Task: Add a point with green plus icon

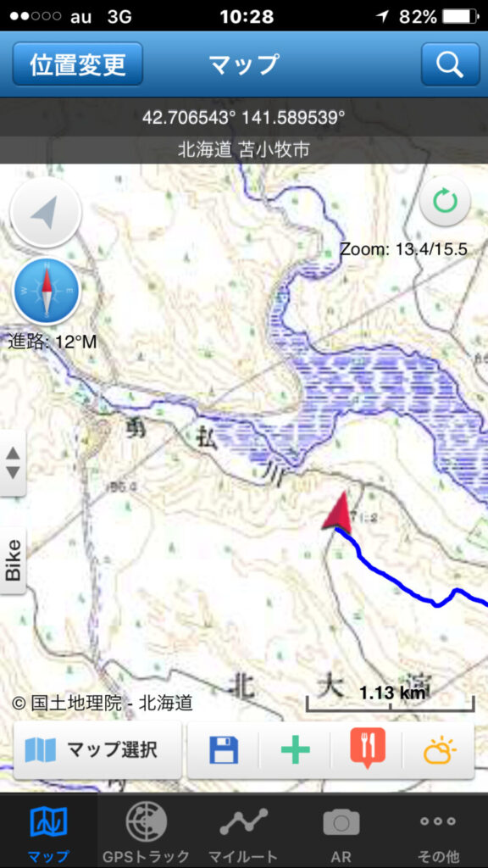Action: pyautogui.click(x=295, y=751)
